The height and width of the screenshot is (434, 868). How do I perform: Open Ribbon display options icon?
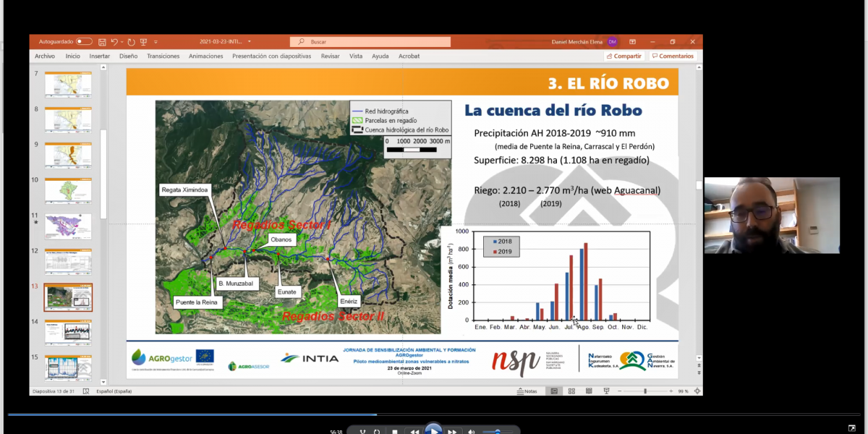tap(632, 42)
